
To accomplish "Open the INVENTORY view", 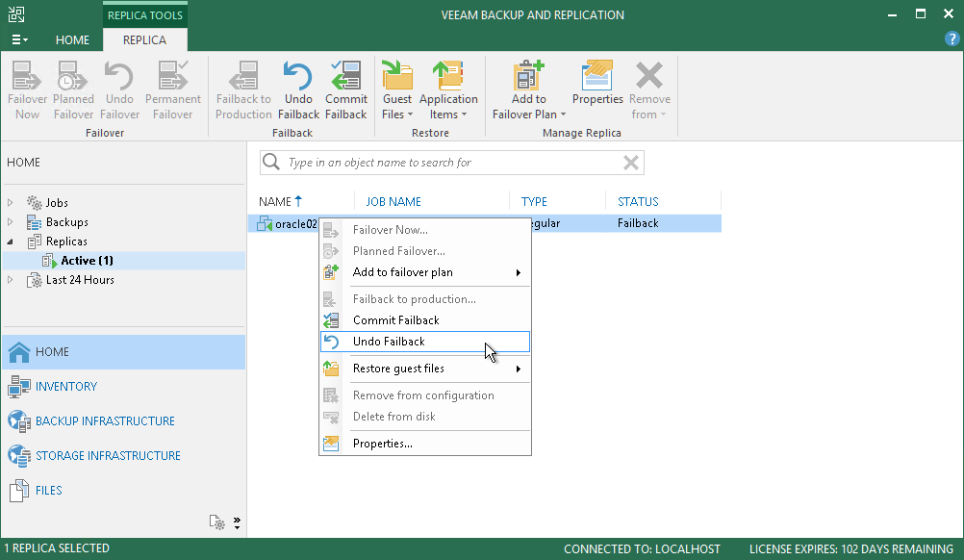I will click(x=123, y=387).
